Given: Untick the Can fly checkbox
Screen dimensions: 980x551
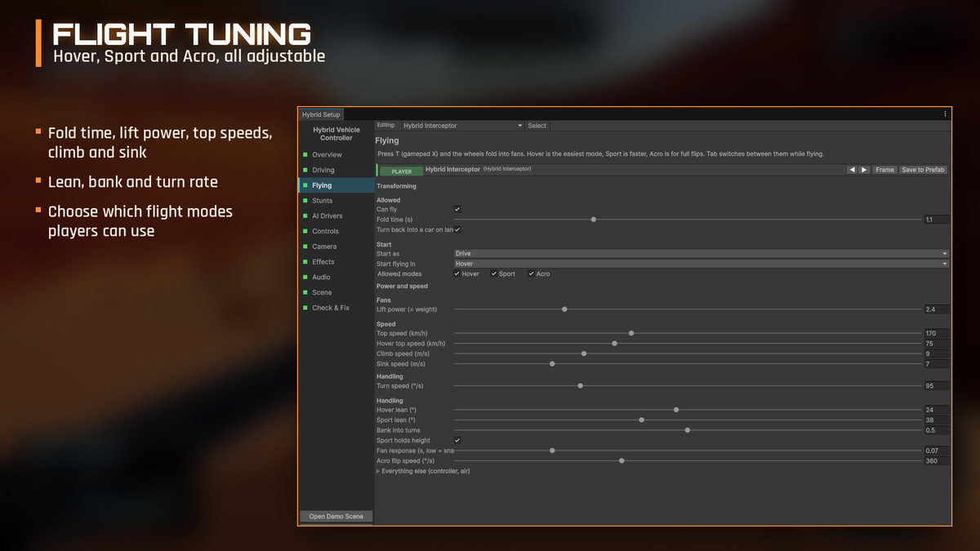Looking at the screenshot, I should pos(457,210).
